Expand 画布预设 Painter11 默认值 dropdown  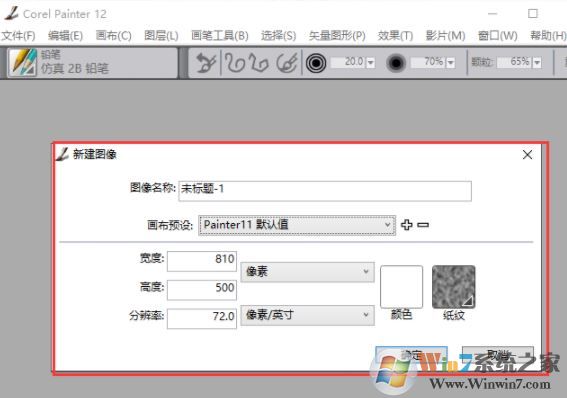297,225
